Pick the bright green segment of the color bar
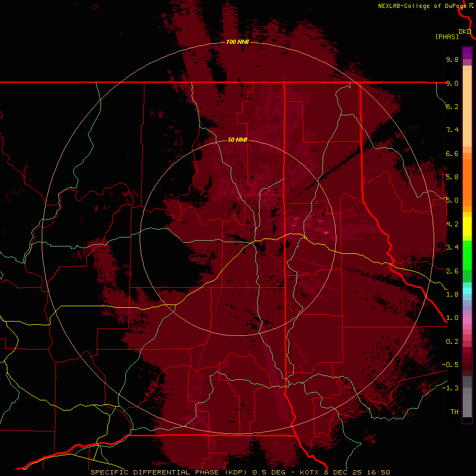 pyautogui.click(x=467, y=255)
